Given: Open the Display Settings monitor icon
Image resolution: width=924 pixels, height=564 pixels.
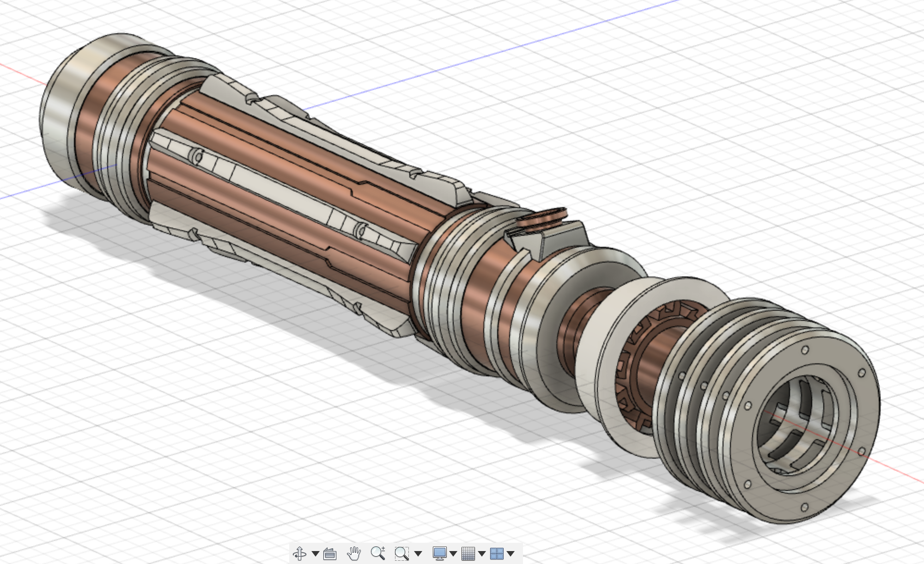Looking at the screenshot, I should coord(439,553).
